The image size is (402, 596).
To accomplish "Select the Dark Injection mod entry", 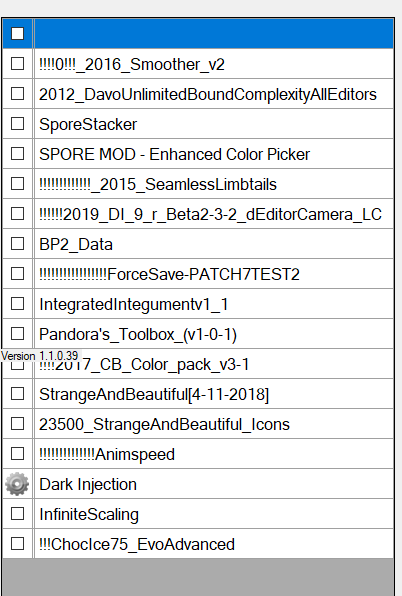I will [88, 484].
